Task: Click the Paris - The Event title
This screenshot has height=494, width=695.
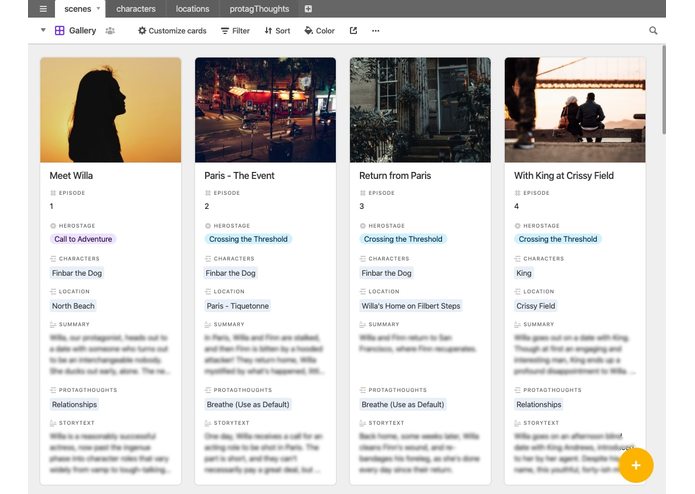Action: click(239, 175)
